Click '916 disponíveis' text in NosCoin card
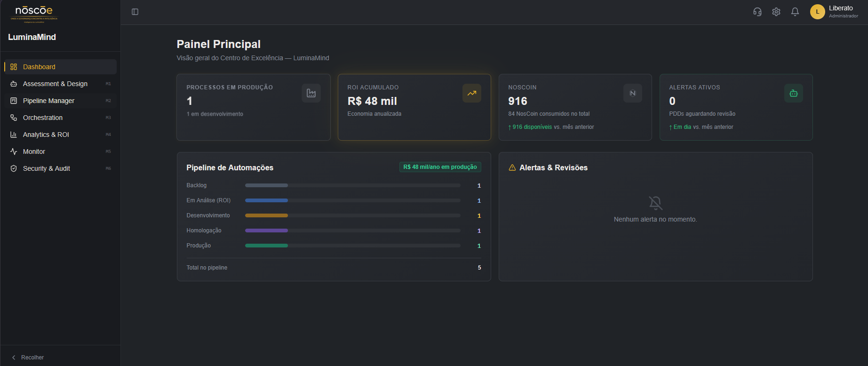 click(x=532, y=127)
